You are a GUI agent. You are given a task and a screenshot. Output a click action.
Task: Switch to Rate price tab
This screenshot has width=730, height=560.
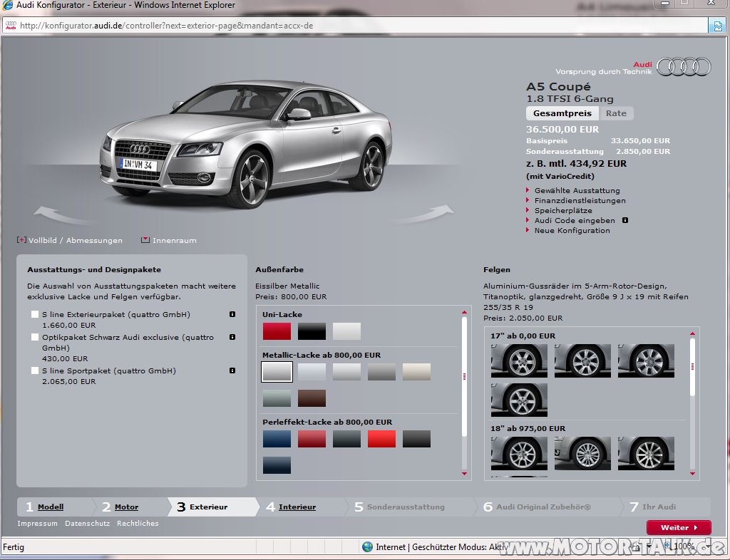tap(616, 113)
